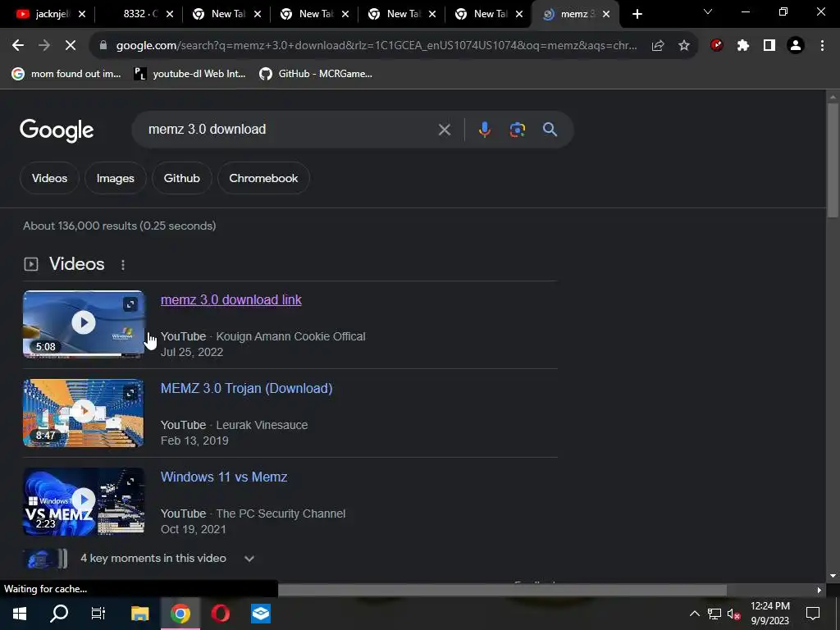
Task: Bookmark this page with the star
Action: click(x=684, y=46)
